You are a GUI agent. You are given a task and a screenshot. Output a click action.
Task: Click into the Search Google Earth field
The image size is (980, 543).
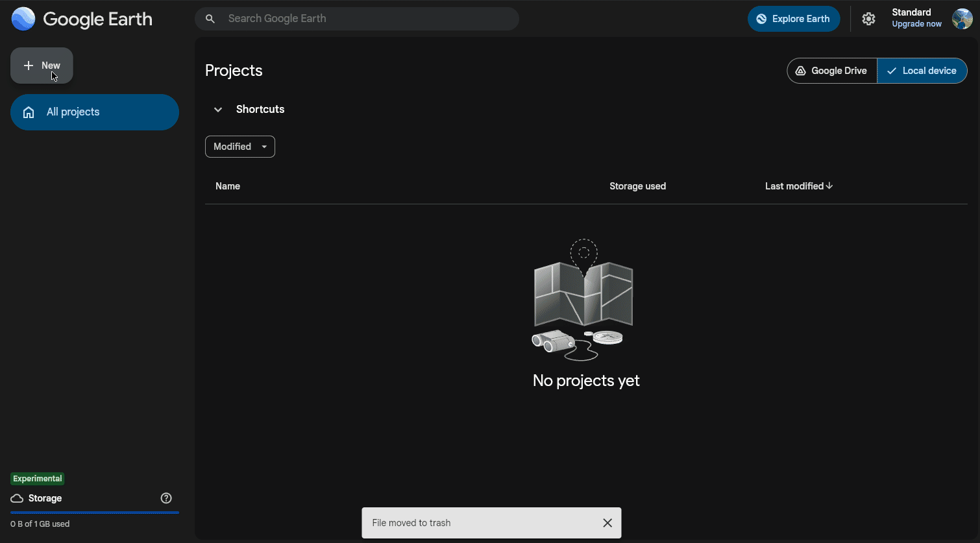tap(357, 19)
